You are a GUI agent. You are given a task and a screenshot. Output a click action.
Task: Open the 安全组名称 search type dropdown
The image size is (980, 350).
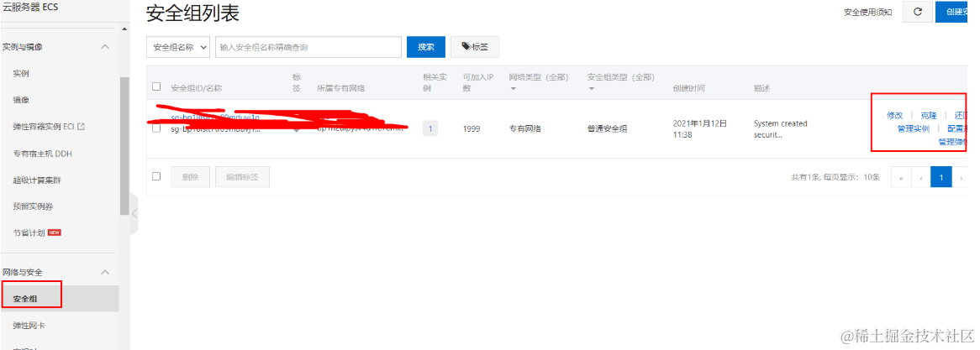coord(178,47)
